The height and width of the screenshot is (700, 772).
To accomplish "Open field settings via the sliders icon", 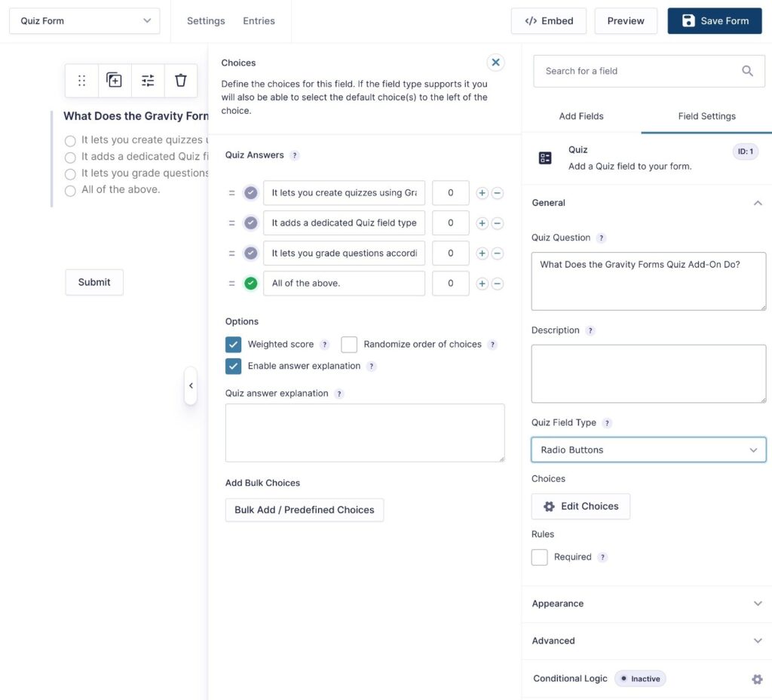I will point(148,80).
